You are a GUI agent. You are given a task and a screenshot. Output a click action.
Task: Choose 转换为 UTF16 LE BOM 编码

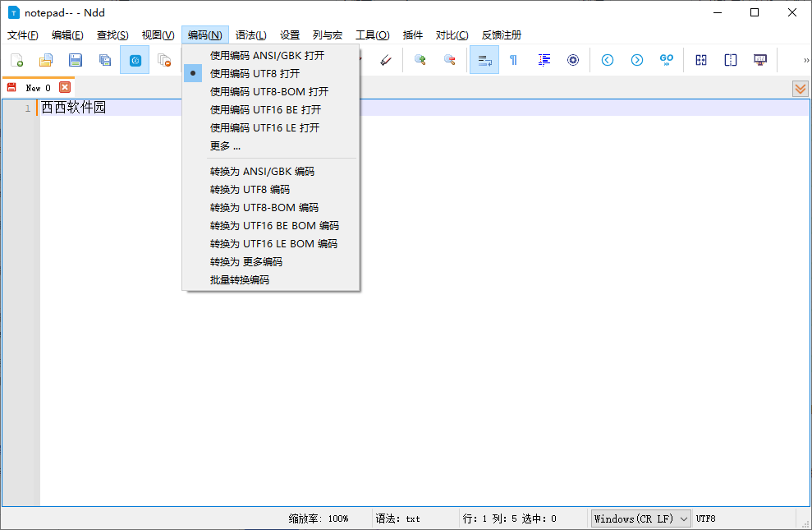tap(271, 244)
